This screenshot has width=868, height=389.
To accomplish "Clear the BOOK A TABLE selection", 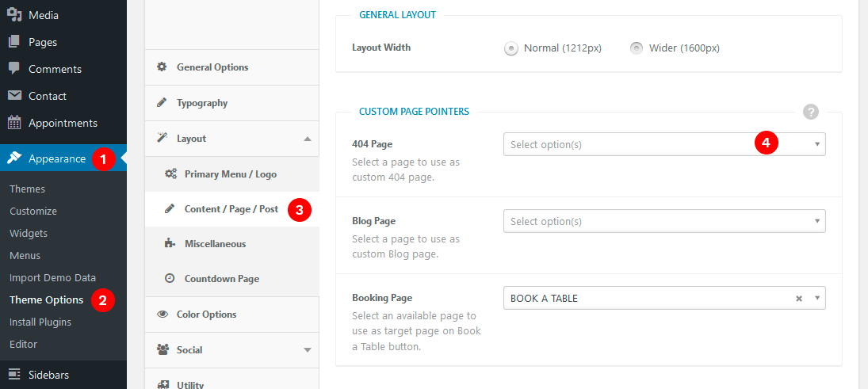I will point(799,299).
